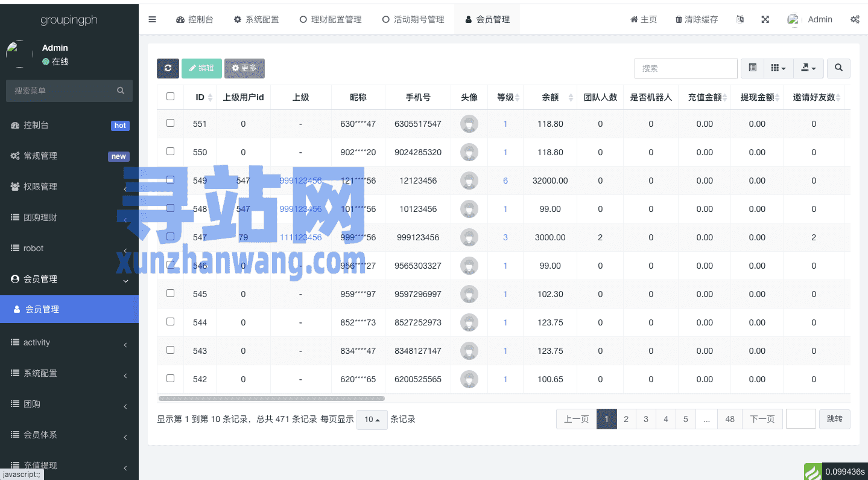Select checkbox for row ID 544
The height and width of the screenshot is (480, 868).
point(170,321)
